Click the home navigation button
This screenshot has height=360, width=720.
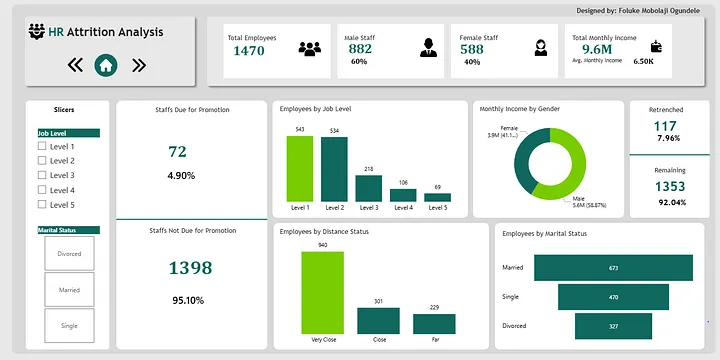106,66
